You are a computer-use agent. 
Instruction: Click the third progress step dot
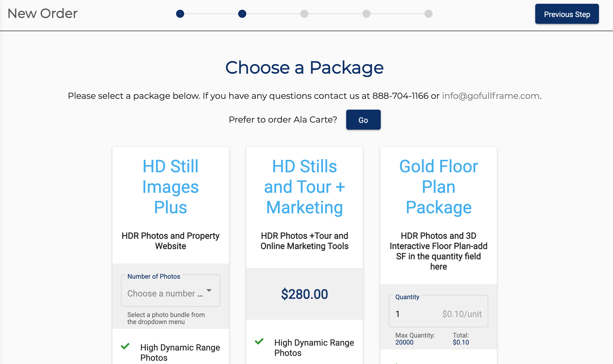tap(304, 14)
